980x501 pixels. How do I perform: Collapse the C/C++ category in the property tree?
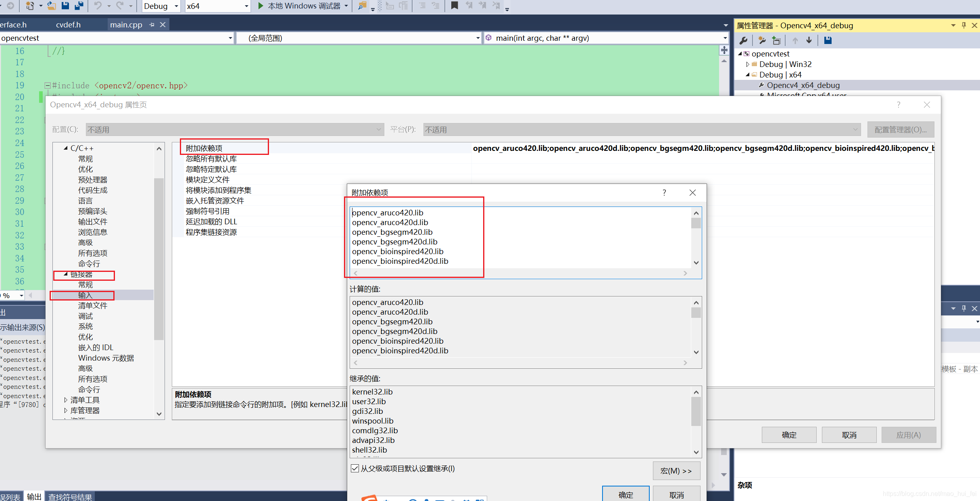66,148
